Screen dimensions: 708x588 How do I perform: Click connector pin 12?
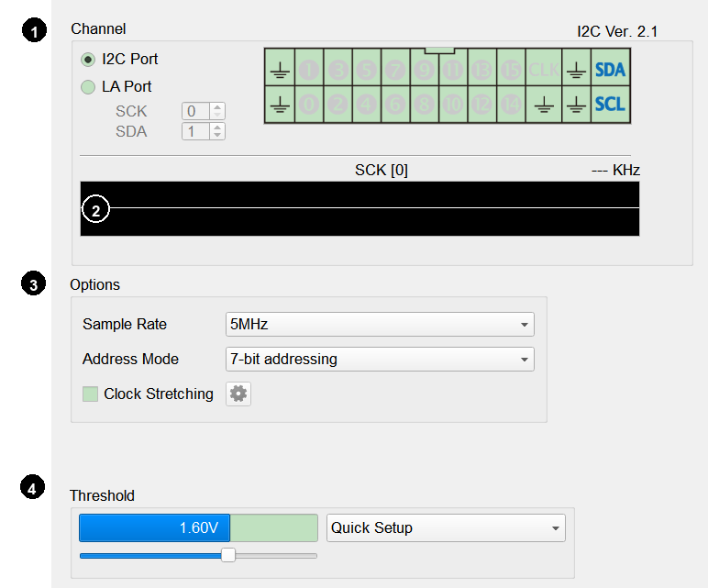pyautogui.click(x=482, y=105)
